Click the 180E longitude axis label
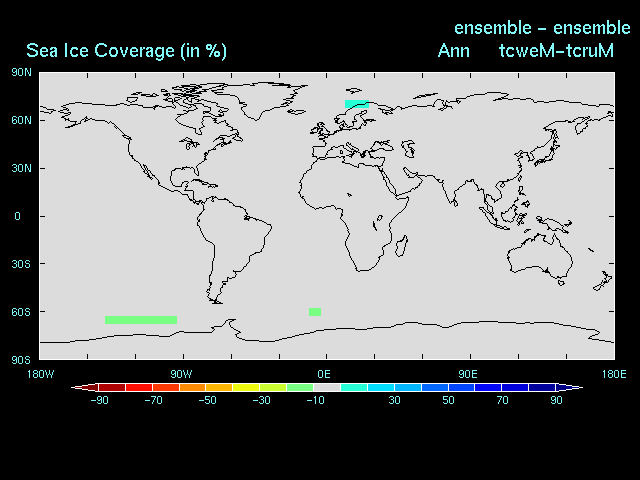Screen dimensions: 640x480 pos(614,374)
